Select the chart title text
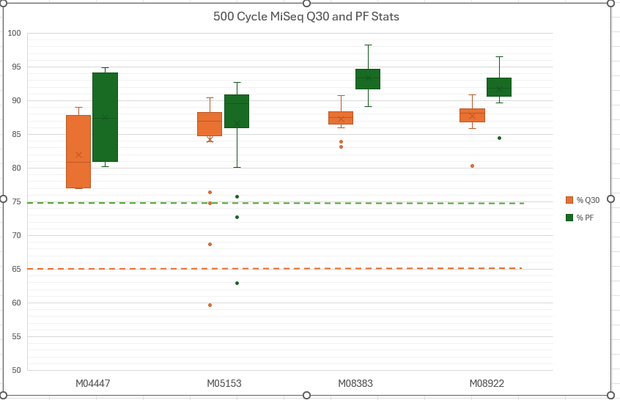Screen dimensions: 620x400 click(306, 17)
